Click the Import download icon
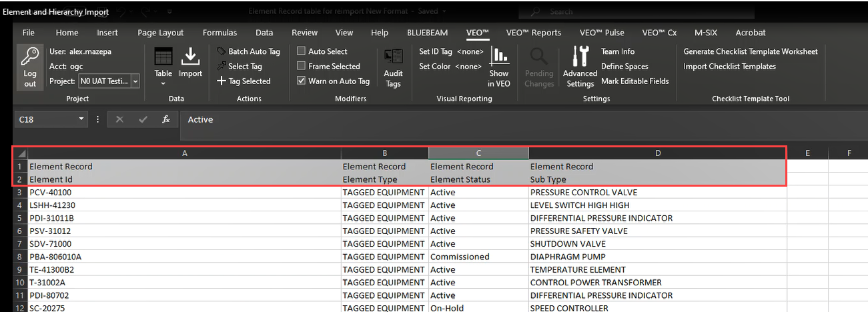Screen dimensions: 868x312 (x=191, y=59)
